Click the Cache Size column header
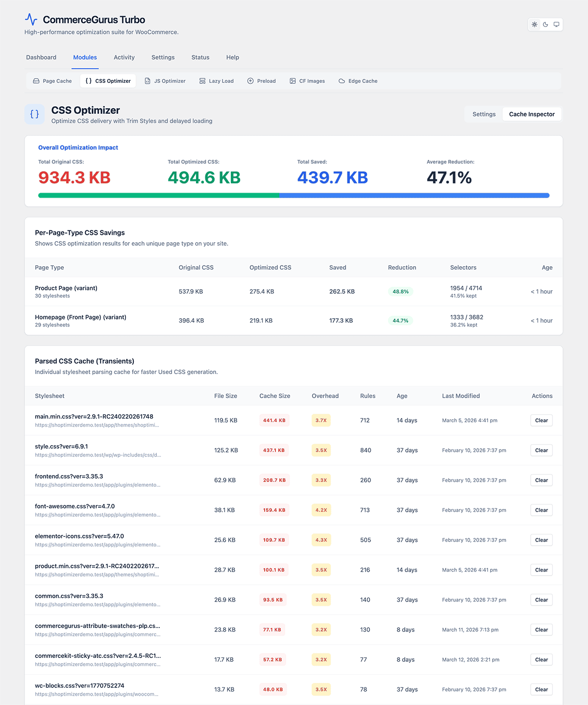The image size is (588, 705). pyautogui.click(x=275, y=396)
